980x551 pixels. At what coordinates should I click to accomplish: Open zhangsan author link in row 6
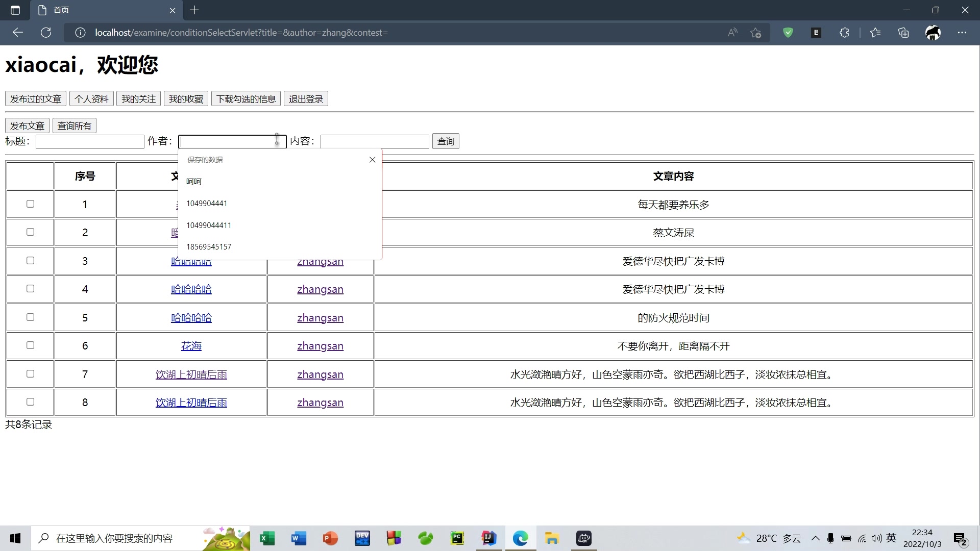tap(320, 346)
